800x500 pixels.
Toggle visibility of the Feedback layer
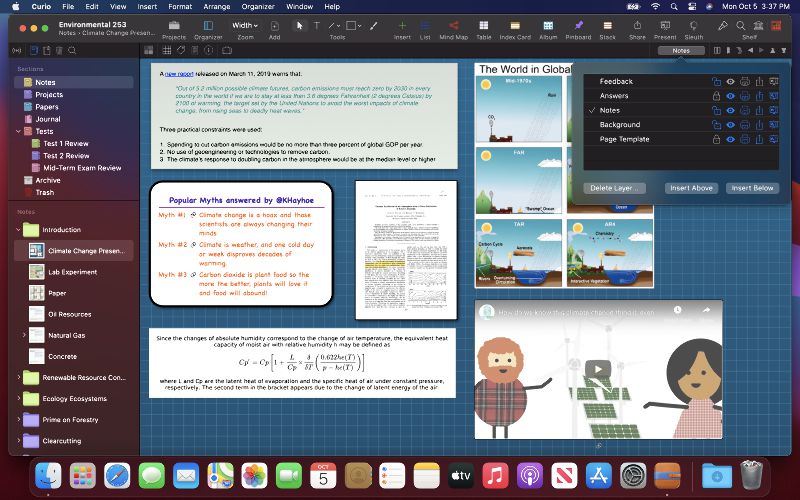[731, 81]
